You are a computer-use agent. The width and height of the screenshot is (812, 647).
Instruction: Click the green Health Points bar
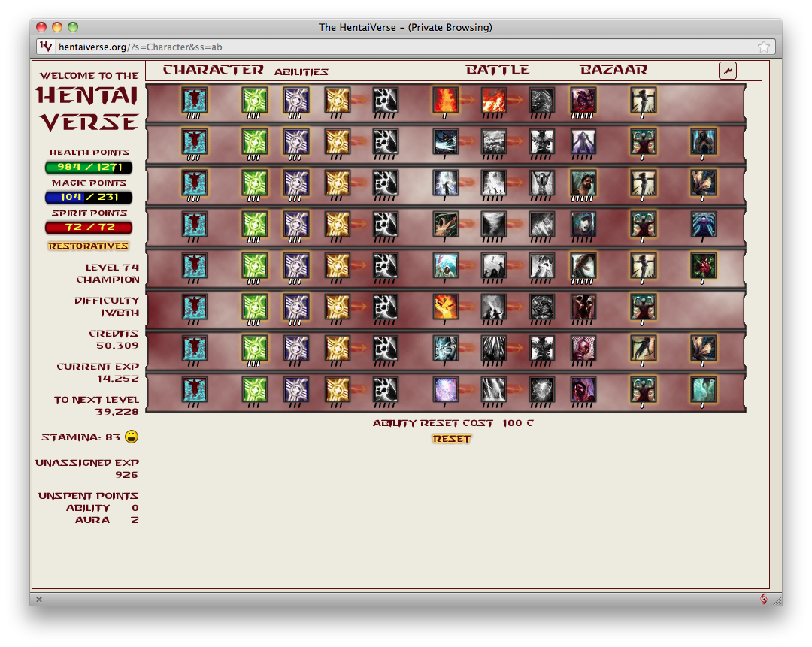(89, 167)
